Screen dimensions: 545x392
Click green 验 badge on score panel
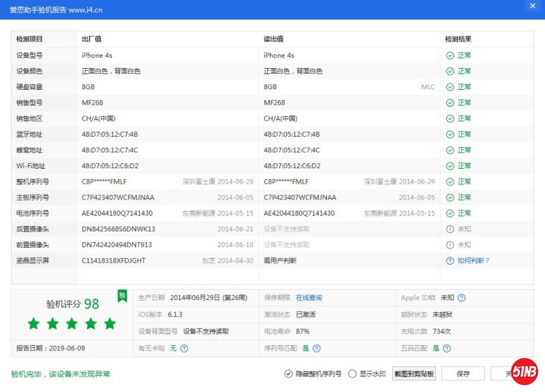point(122,295)
